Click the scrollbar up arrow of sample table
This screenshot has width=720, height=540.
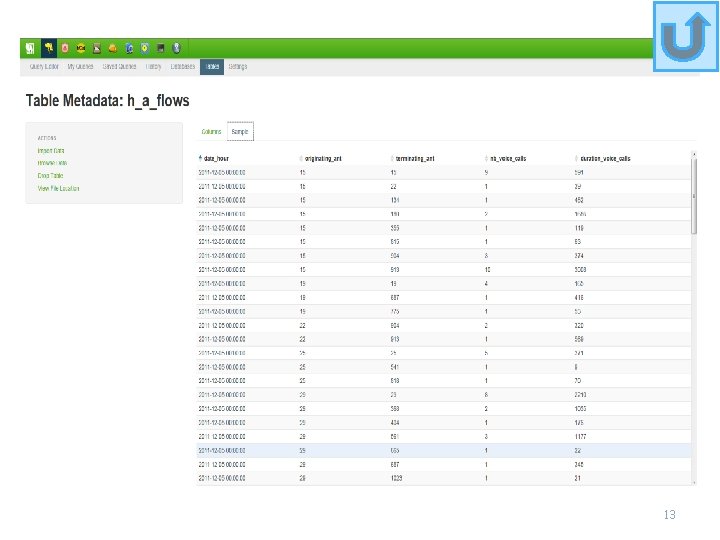[694, 154]
